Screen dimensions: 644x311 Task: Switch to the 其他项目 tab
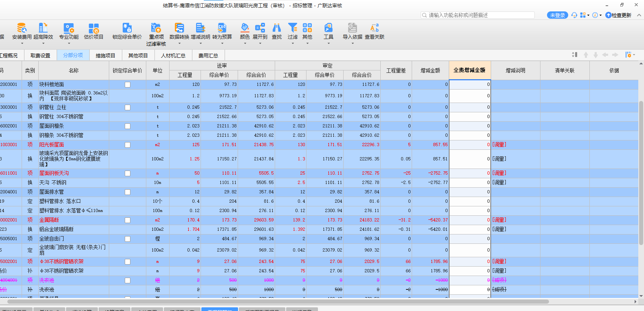point(138,55)
